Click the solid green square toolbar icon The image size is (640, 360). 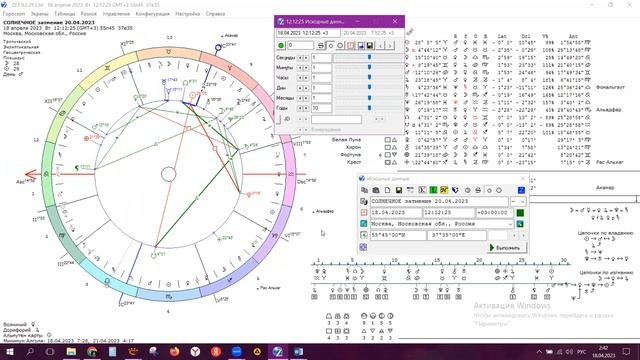tap(433, 190)
